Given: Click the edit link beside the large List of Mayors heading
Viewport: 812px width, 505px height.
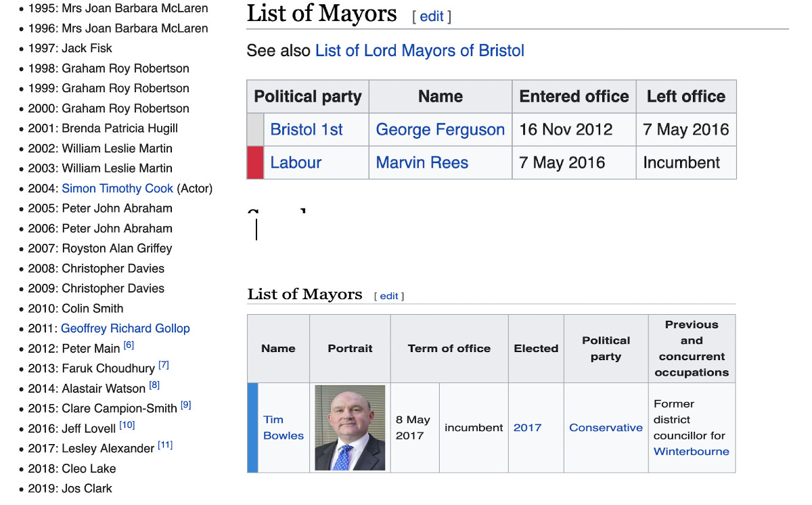Looking at the screenshot, I should (x=432, y=17).
